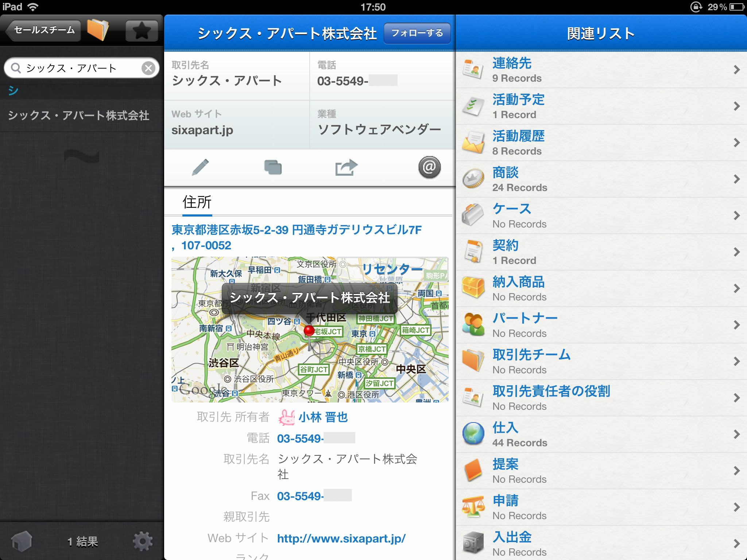Tap the 提案 orange book icon

coord(473,470)
